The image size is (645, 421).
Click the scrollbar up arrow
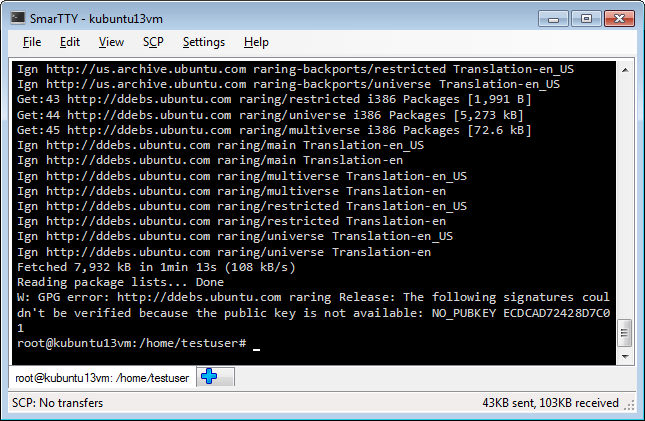pos(625,70)
